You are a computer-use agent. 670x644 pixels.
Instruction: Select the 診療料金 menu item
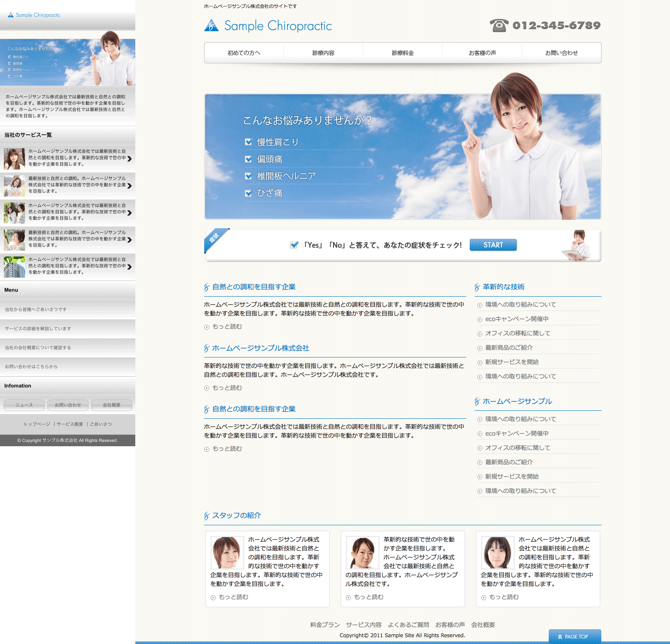coord(402,53)
